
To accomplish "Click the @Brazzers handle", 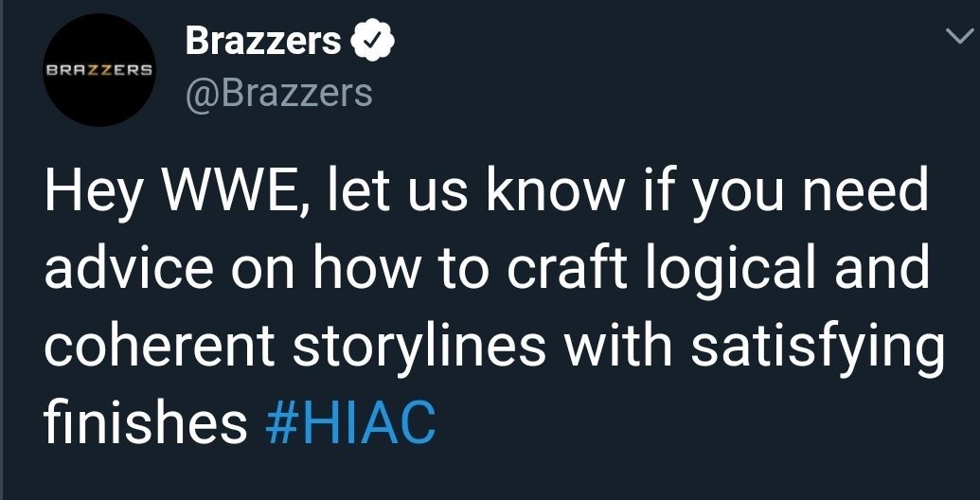I will 279,93.
